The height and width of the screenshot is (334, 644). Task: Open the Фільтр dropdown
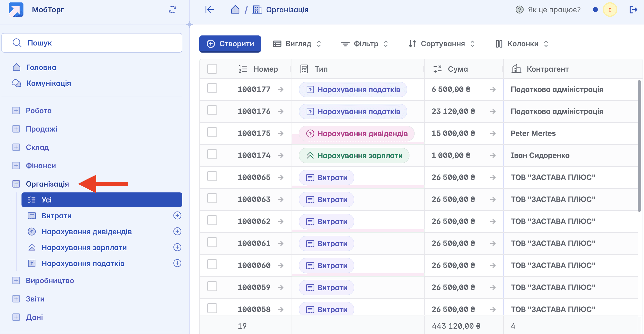click(x=365, y=44)
